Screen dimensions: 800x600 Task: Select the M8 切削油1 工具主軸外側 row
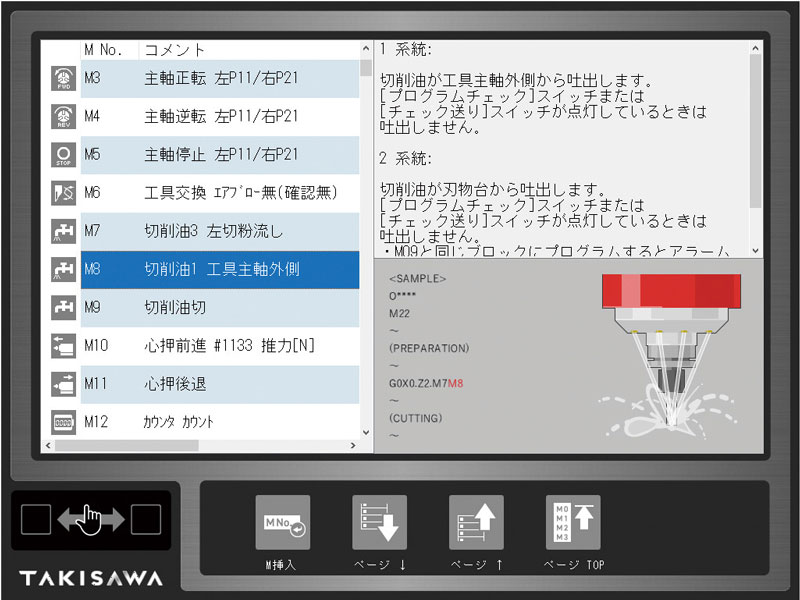coord(220,270)
